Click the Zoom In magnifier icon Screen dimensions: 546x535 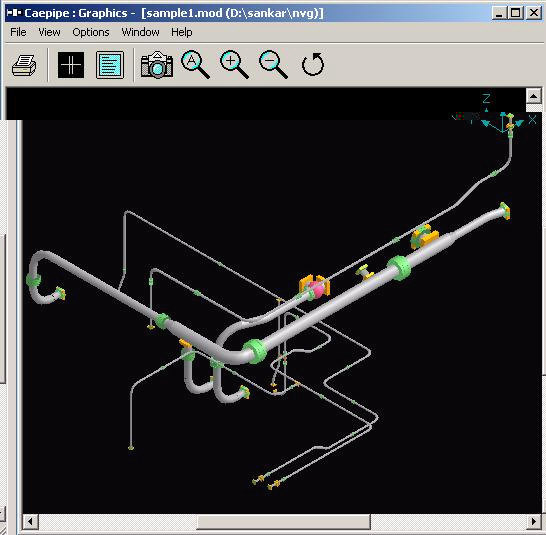tap(234, 64)
